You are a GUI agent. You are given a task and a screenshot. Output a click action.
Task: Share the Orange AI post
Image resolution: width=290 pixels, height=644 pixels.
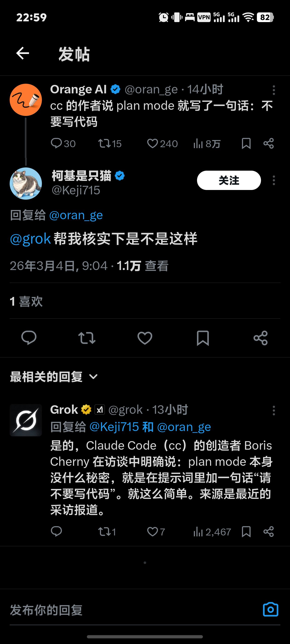click(x=269, y=144)
